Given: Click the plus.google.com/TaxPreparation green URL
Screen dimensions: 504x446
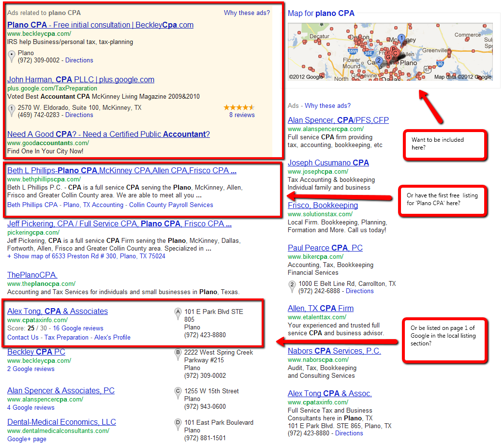Looking at the screenshot, I should (52, 88).
